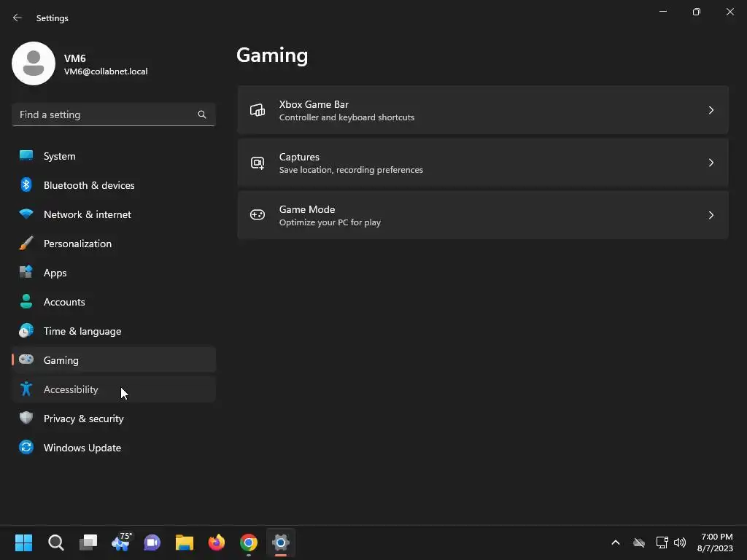This screenshot has width=747, height=560.
Task: Click the Windows Update refresh icon
Action: [26, 447]
